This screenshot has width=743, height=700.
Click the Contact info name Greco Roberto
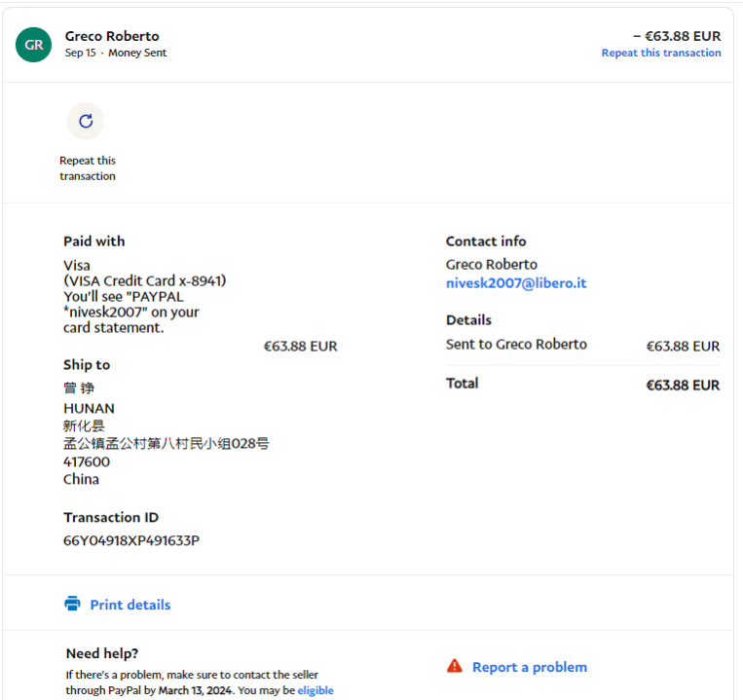[491, 264]
